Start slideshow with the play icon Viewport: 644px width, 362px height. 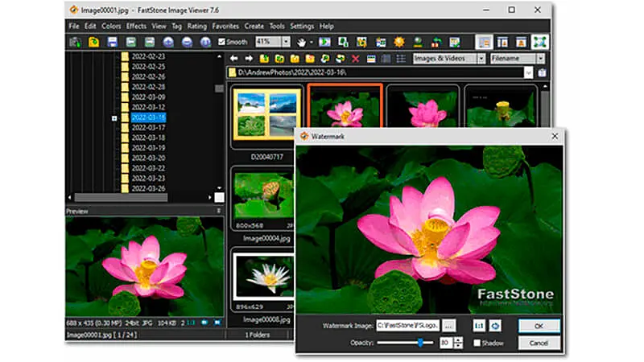point(324,42)
